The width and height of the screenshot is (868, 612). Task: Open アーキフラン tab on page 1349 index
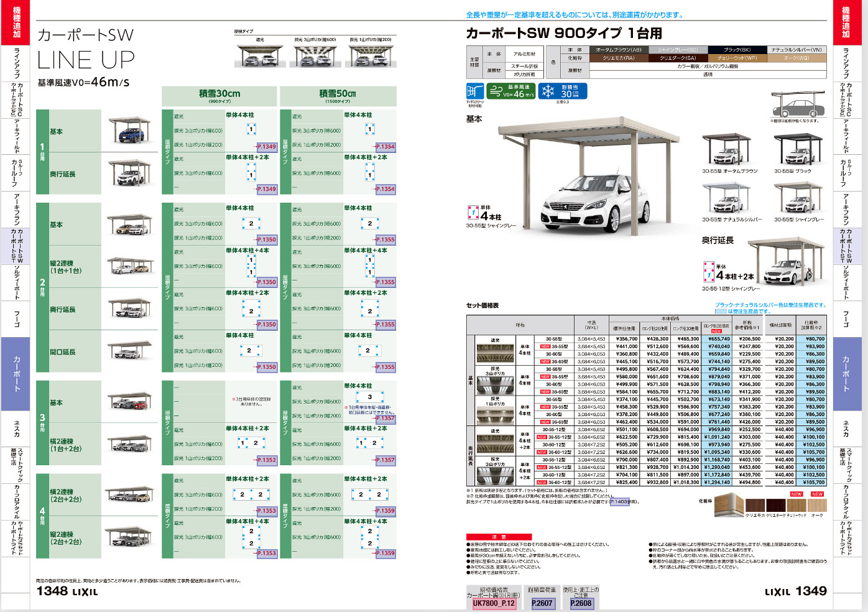click(846, 210)
